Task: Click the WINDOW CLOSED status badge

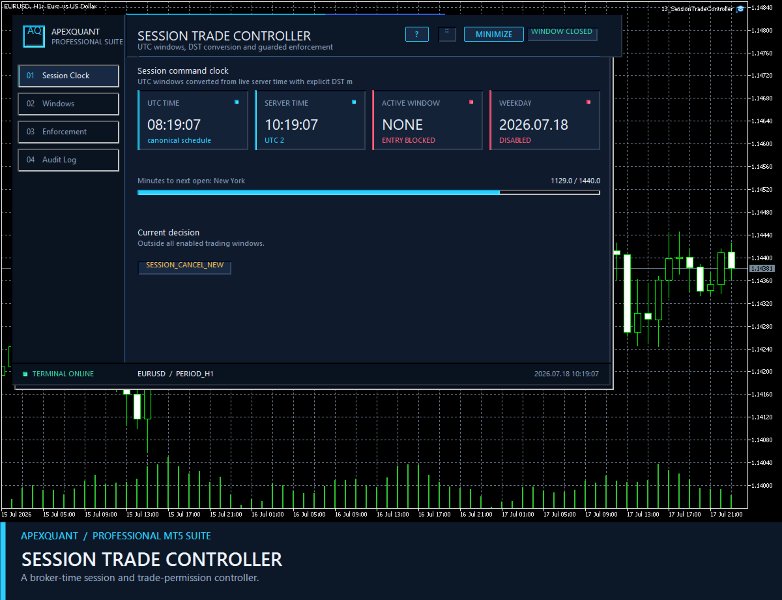Action: pyautogui.click(x=562, y=32)
